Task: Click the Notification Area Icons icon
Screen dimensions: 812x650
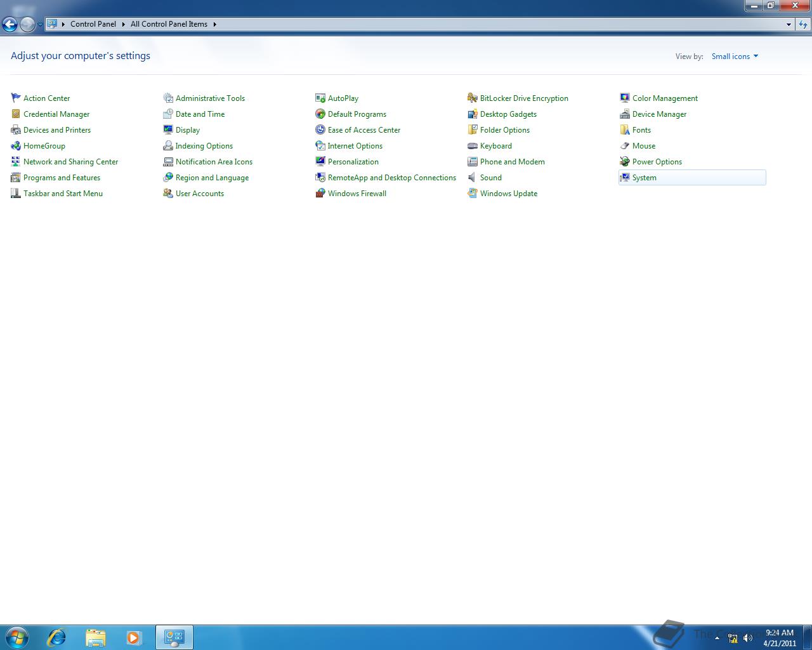Action: pos(168,161)
